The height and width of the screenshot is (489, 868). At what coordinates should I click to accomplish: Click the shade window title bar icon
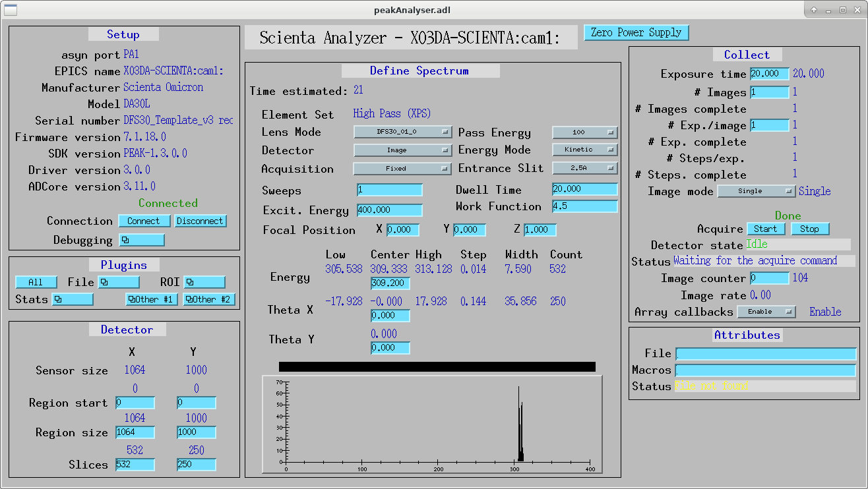click(815, 9)
